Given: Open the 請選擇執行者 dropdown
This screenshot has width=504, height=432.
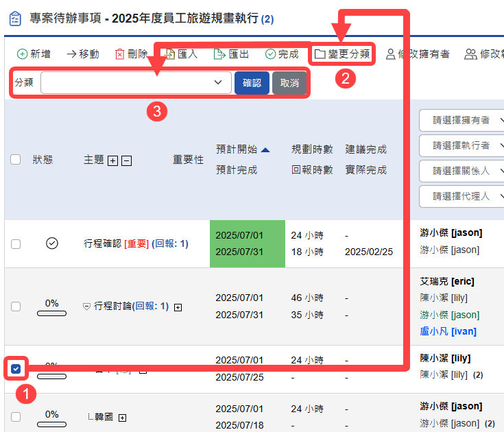Looking at the screenshot, I should 461,145.
